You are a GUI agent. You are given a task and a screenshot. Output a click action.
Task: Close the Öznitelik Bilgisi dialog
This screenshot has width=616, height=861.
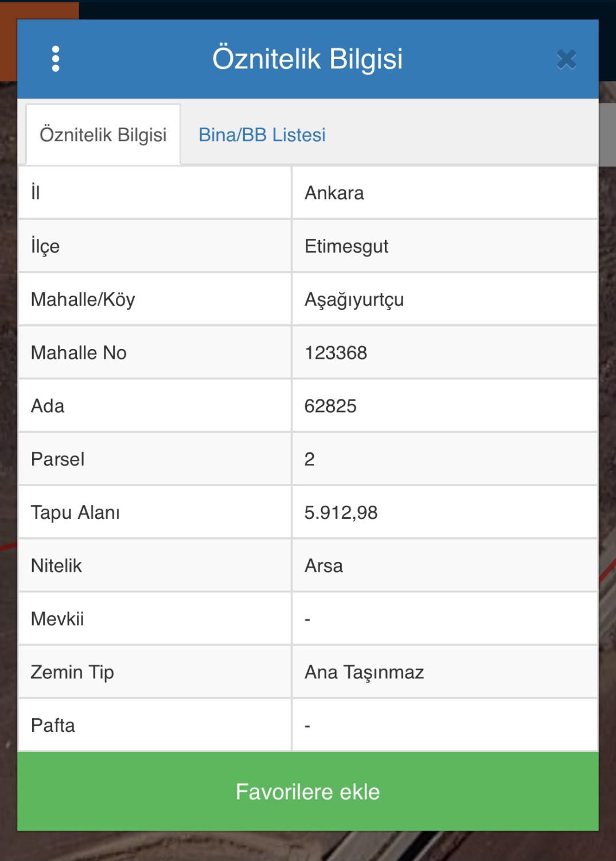coord(566,59)
